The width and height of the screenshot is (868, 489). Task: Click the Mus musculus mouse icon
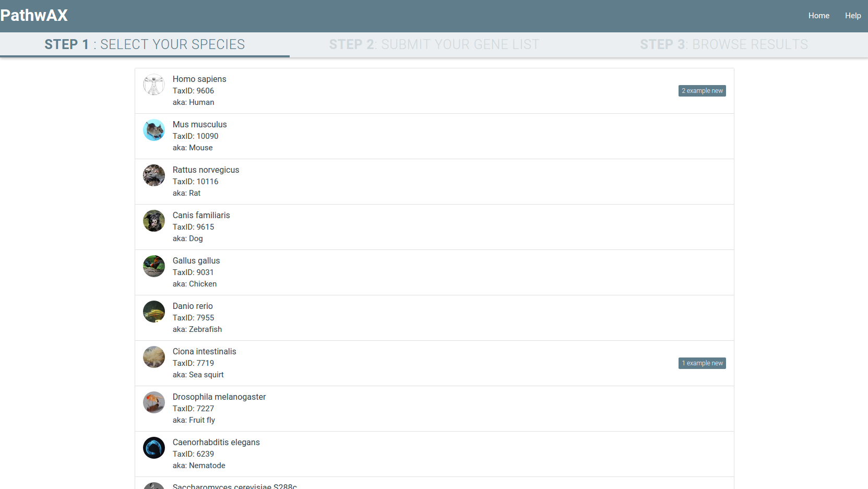(x=154, y=130)
